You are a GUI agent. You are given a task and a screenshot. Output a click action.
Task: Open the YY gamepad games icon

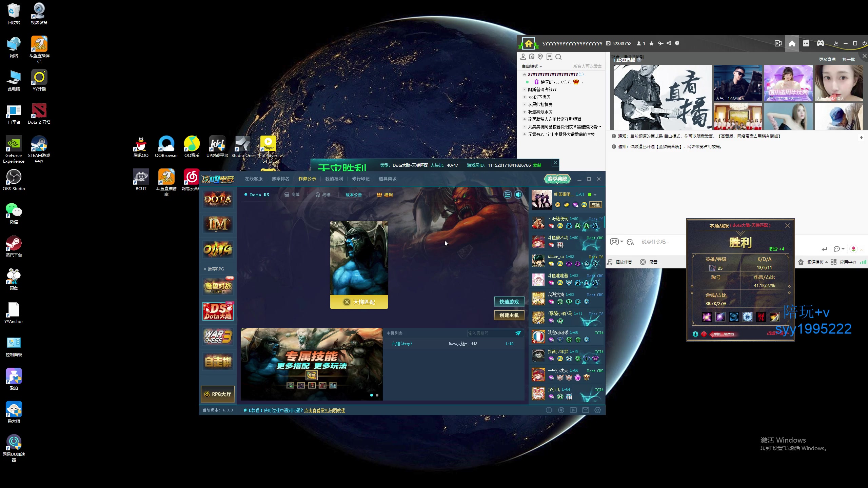[821, 43]
